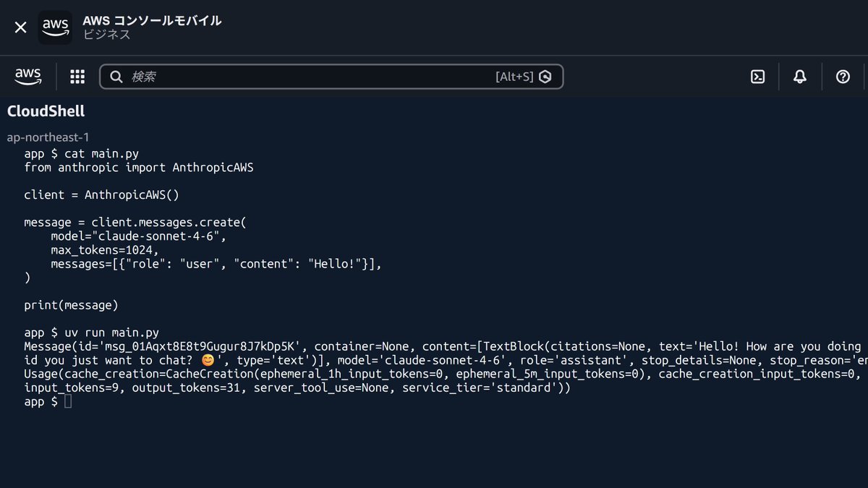
Task: Open the help question mark menu
Action: (843, 77)
